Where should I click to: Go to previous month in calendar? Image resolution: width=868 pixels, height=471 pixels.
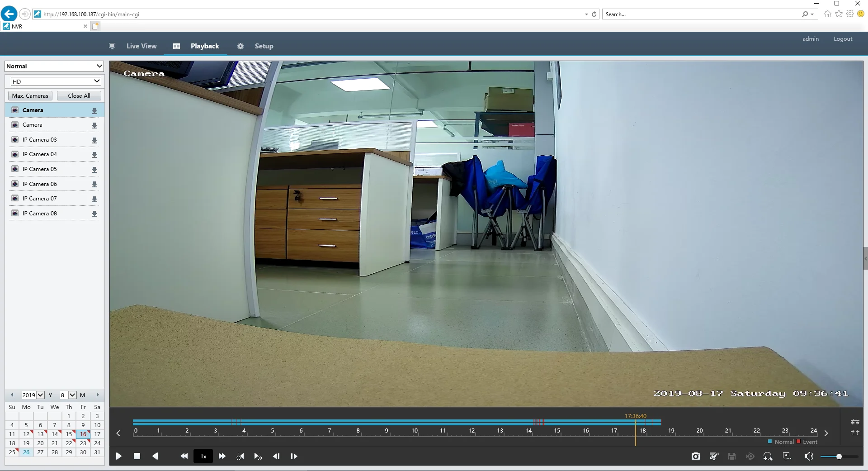12,395
